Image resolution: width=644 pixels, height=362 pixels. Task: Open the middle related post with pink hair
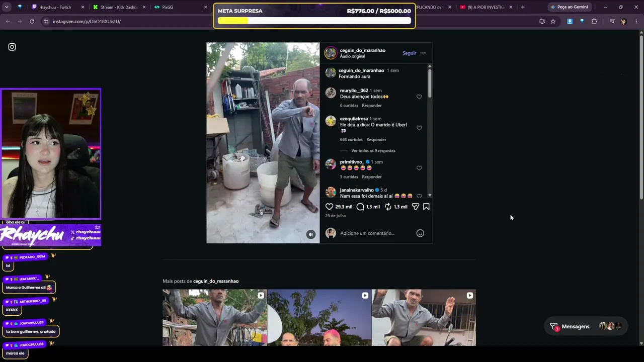click(x=319, y=318)
